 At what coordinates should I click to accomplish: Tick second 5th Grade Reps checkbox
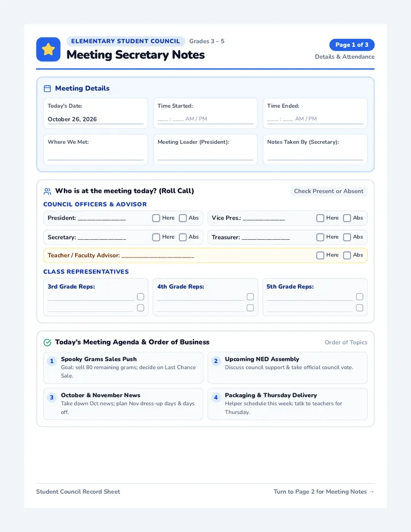(x=360, y=308)
